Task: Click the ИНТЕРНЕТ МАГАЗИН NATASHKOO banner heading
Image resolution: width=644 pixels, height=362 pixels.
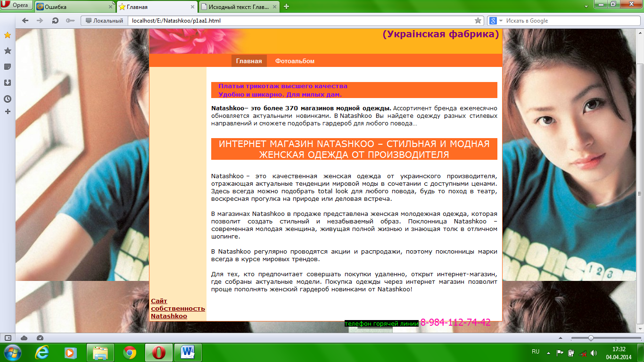Action: point(355,149)
